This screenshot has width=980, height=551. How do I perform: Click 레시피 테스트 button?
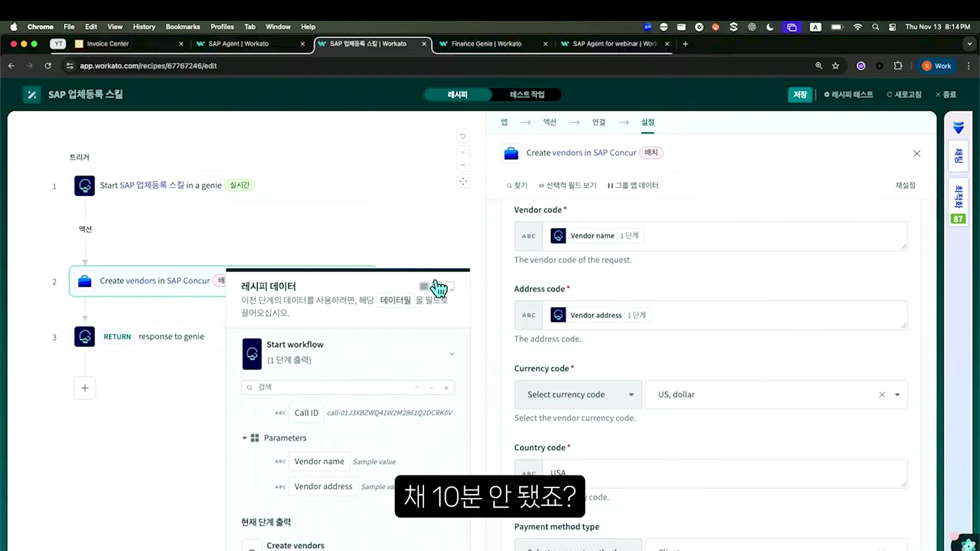click(x=848, y=94)
